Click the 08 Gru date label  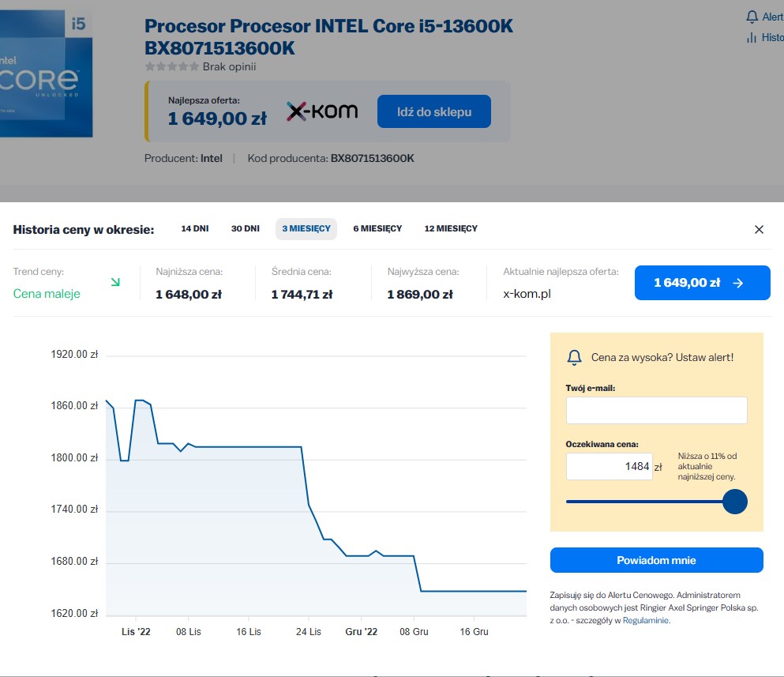414,631
